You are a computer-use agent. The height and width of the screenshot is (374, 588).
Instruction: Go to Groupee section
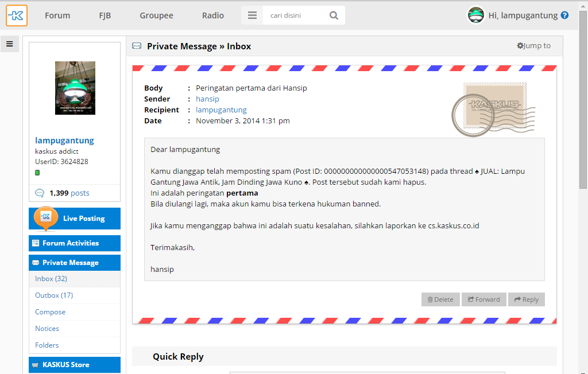coord(156,15)
